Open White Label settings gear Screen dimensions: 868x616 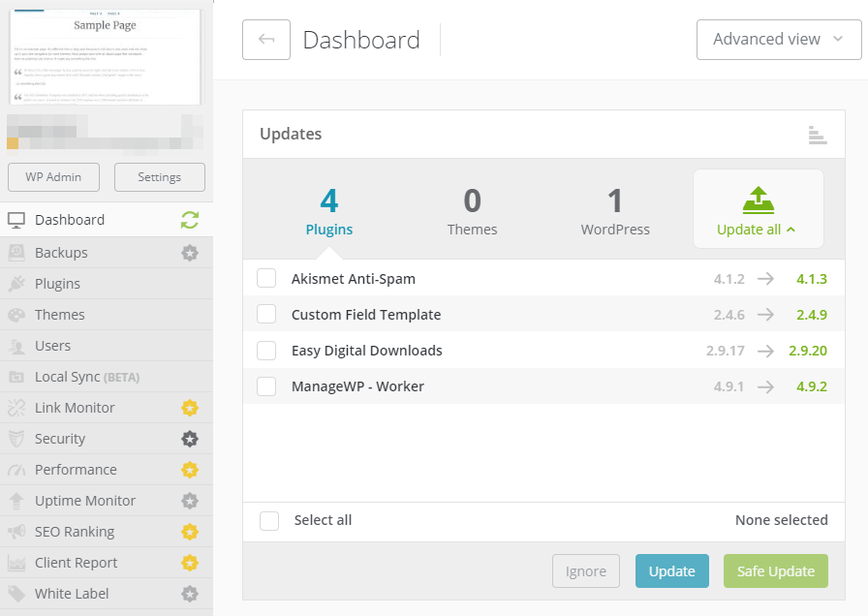[x=190, y=593]
